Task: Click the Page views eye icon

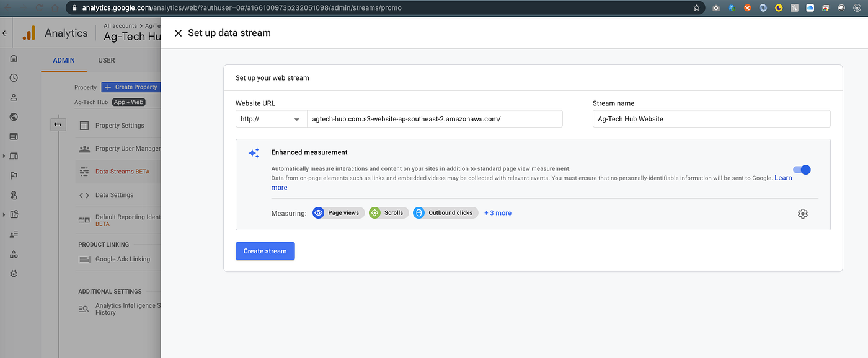Action: click(319, 213)
